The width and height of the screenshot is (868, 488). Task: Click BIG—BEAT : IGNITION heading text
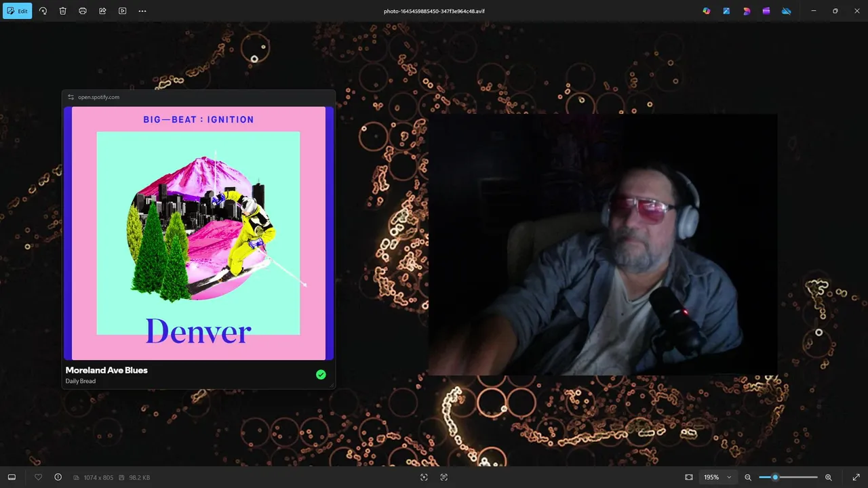click(x=199, y=119)
